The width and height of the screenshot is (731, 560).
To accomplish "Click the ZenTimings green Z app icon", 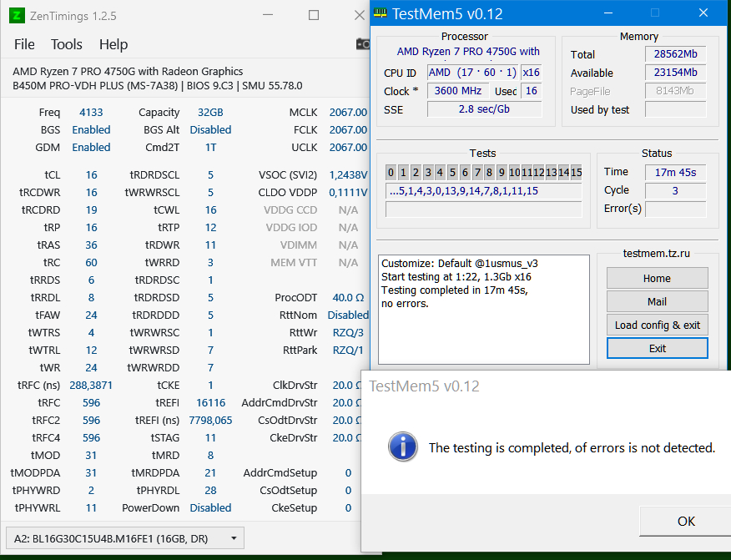I will 17,15.
